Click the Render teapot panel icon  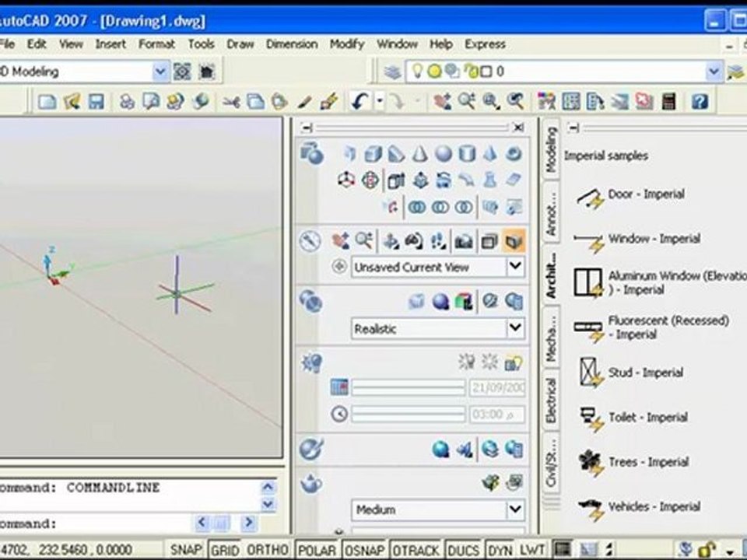click(311, 483)
